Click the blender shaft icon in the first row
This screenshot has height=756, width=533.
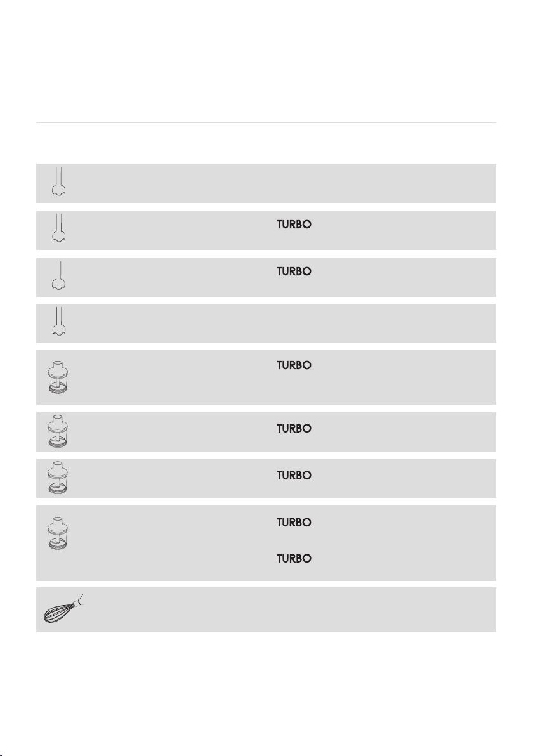59,182
